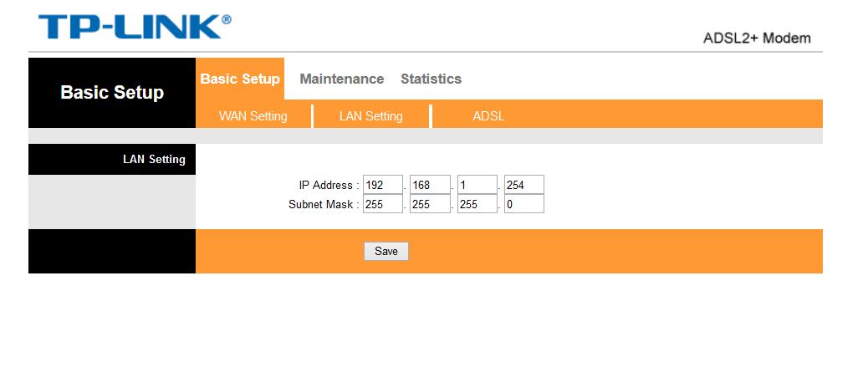Click the first IP Address octet field (192)
Screen dimensions: 868x378
pos(383,185)
